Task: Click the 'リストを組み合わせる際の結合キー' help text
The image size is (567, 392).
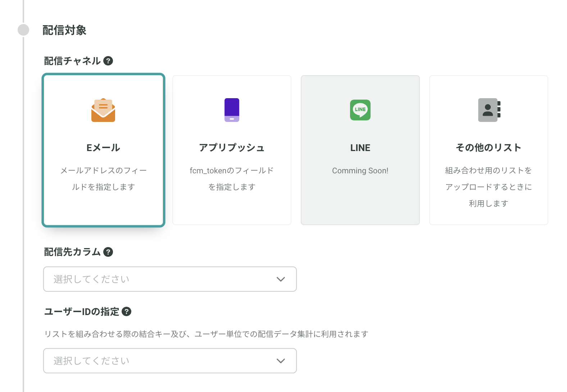Action: (x=206, y=334)
